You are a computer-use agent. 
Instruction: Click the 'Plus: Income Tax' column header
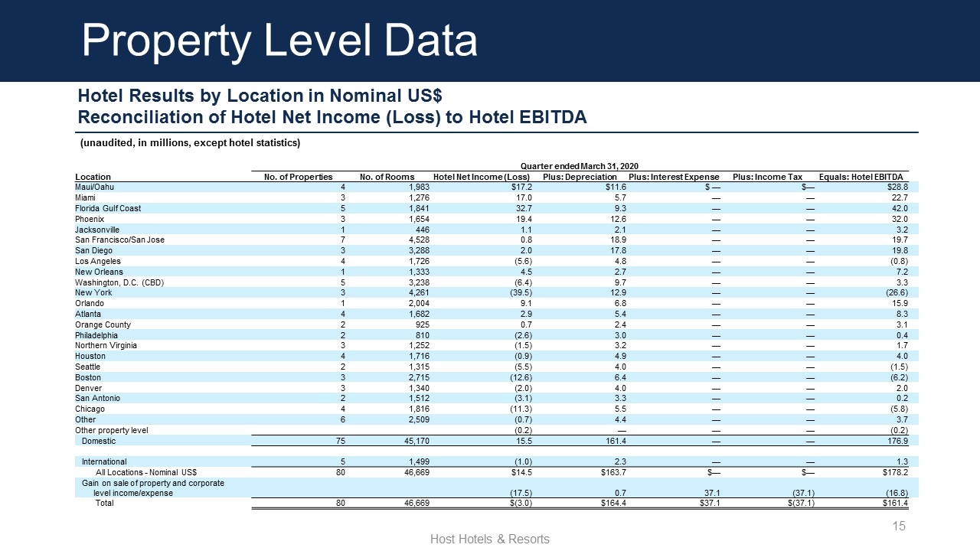767,177
